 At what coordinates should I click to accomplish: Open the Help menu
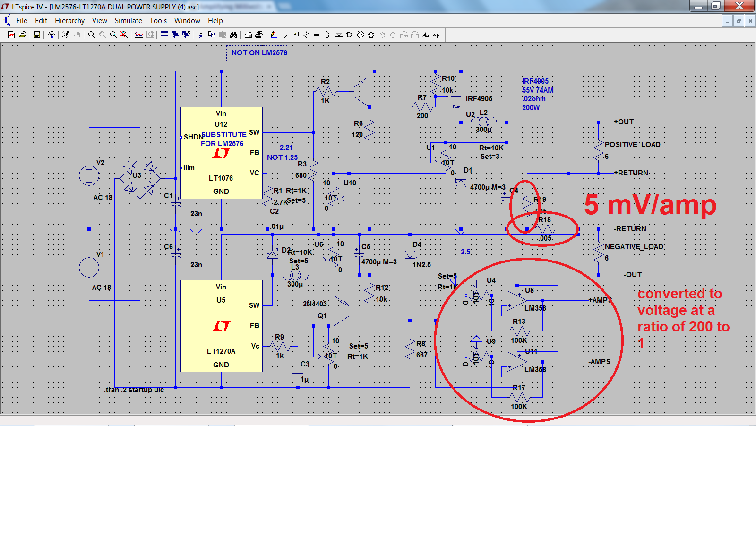pos(215,21)
